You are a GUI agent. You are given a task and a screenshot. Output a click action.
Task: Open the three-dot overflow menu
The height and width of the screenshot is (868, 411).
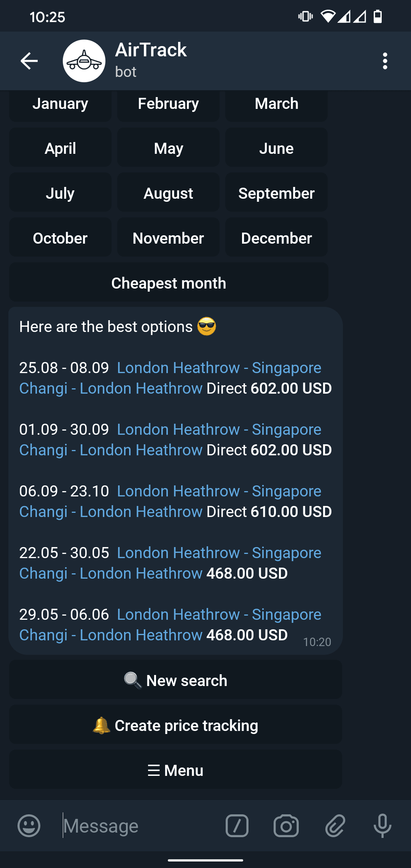tap(385, 61)
